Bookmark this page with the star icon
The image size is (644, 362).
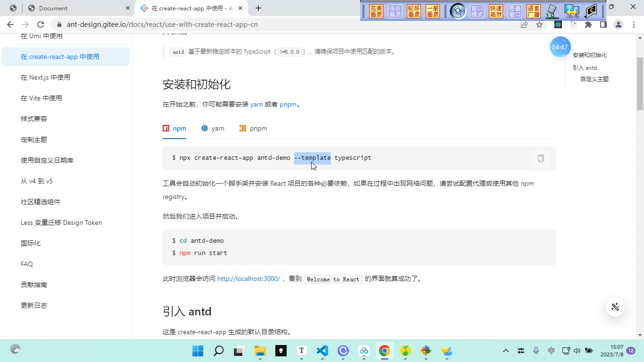(x=539, y=25)
